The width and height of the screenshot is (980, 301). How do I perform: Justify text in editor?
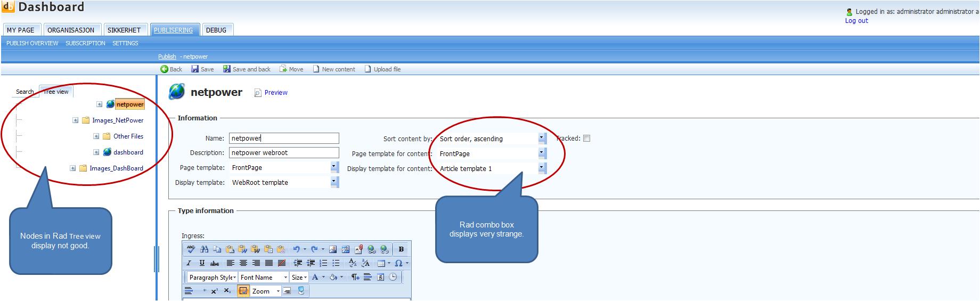[x=269, y=263]
